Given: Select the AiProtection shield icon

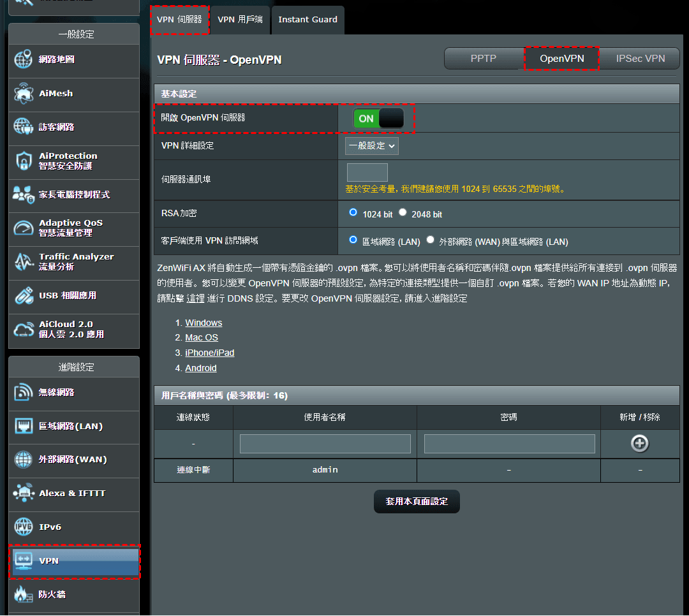Looking at the screenshot, I should [23, 161].
